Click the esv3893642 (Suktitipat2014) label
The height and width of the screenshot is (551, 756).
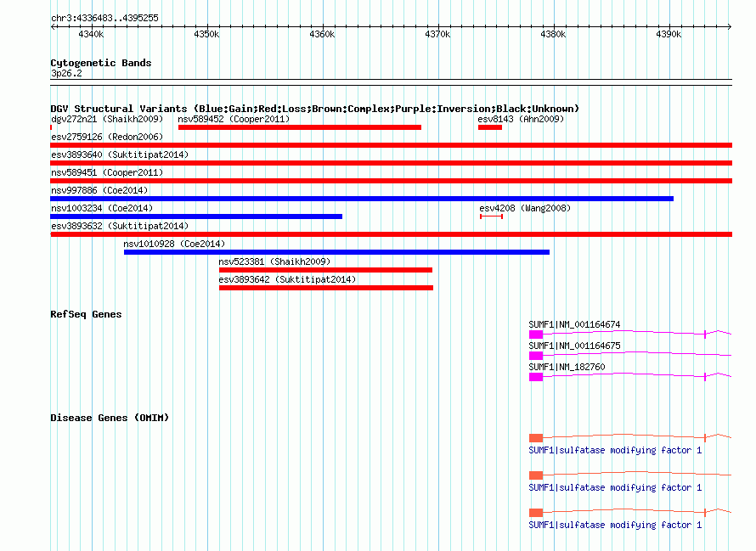pyautogui.click(x=287, y=279)
